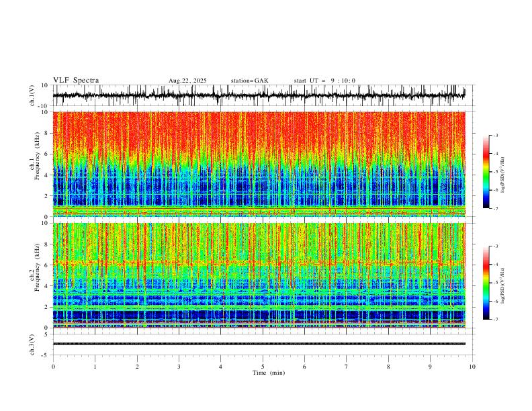Screen dimensions: 532x411
Task: Click the "VLF Spectra" plot title
Action: click(x=76, y=81)
